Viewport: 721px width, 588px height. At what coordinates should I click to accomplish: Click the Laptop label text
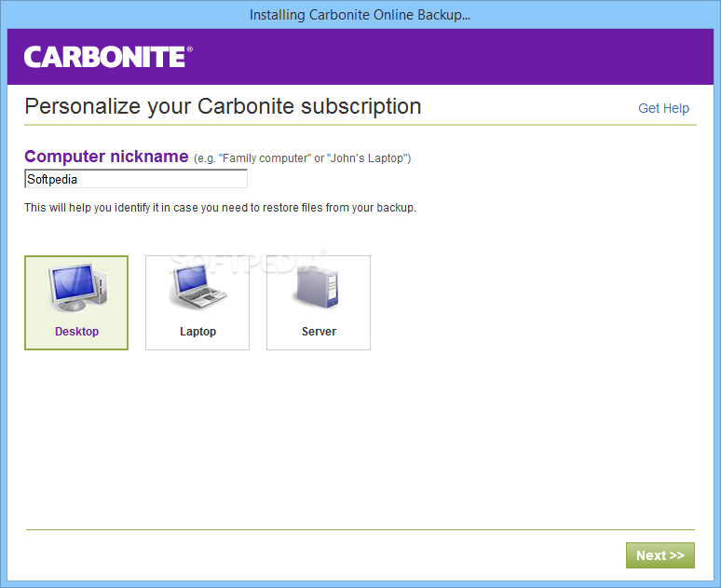tap(197, 331)
